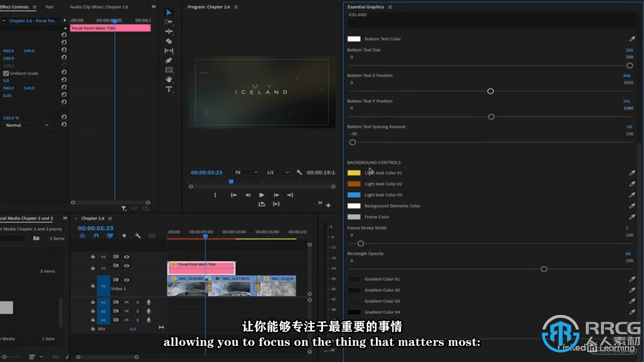
Task: Hide Video 1 track with eye icon
Action: pyautogui.click(x=126, y=280)
